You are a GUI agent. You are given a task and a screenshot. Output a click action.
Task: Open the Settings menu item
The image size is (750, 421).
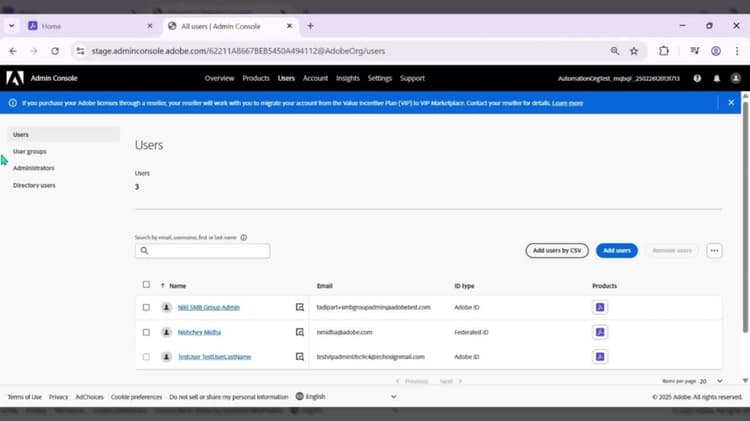380,78
